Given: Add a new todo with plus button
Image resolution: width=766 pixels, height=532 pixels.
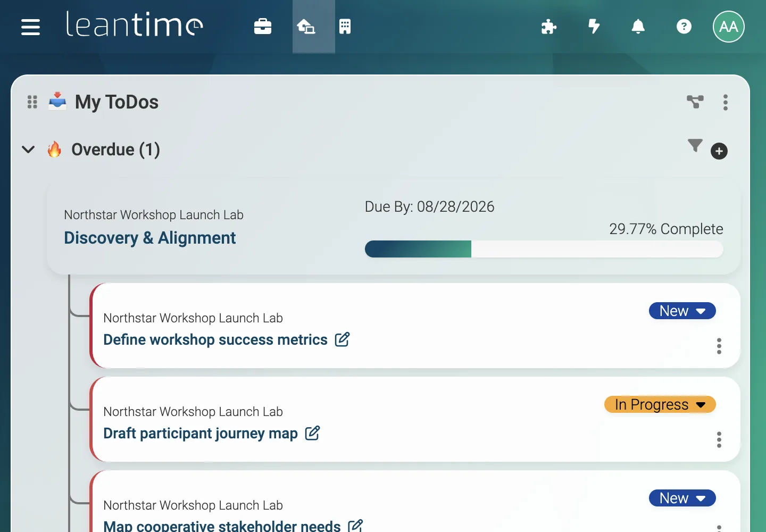Looking at the screenshot, I should coord(719,151).
